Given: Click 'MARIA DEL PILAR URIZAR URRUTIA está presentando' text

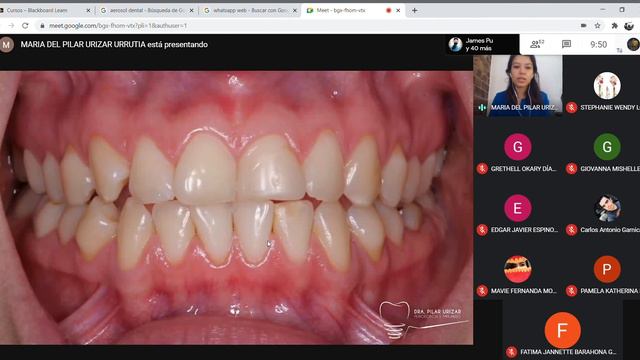Looking at the screenshot, I should tap(114, 44).
